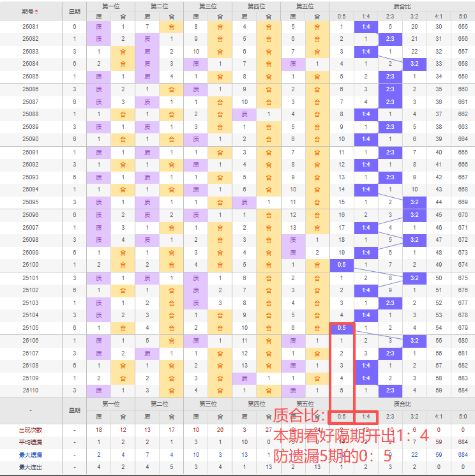Click the sort arrow icon beside 期号
Viewport: 475px width, 476px height.
click(36, 11)
